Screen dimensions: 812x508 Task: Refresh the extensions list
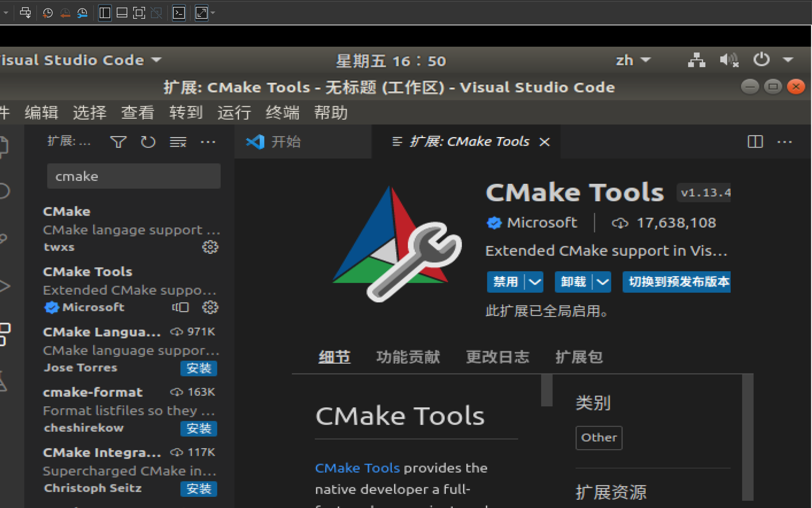point(148,142)
